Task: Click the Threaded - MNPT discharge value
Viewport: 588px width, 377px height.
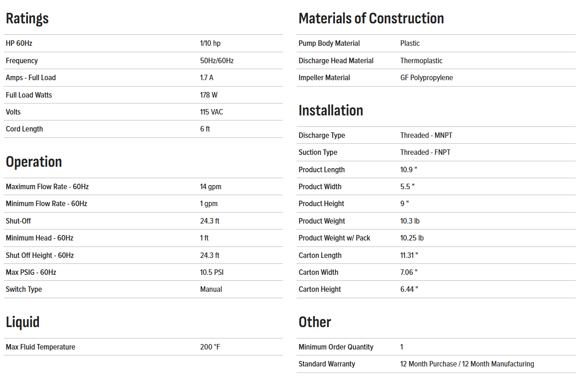Action: coord(426,135)
